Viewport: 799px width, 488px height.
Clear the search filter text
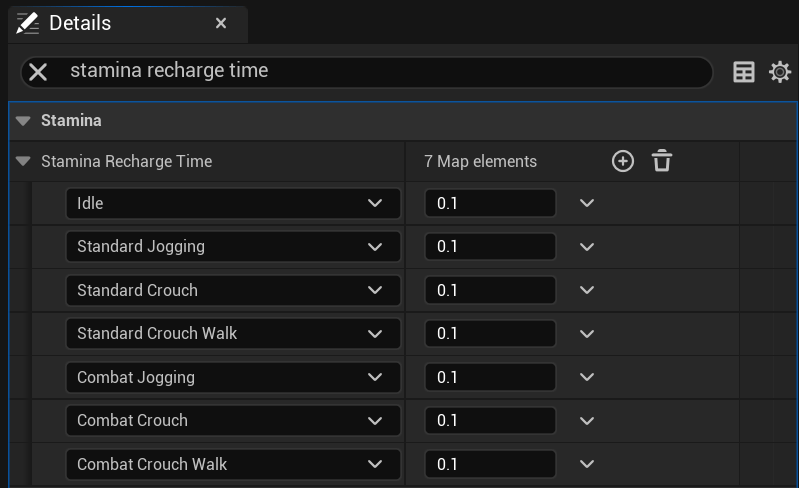38,72
